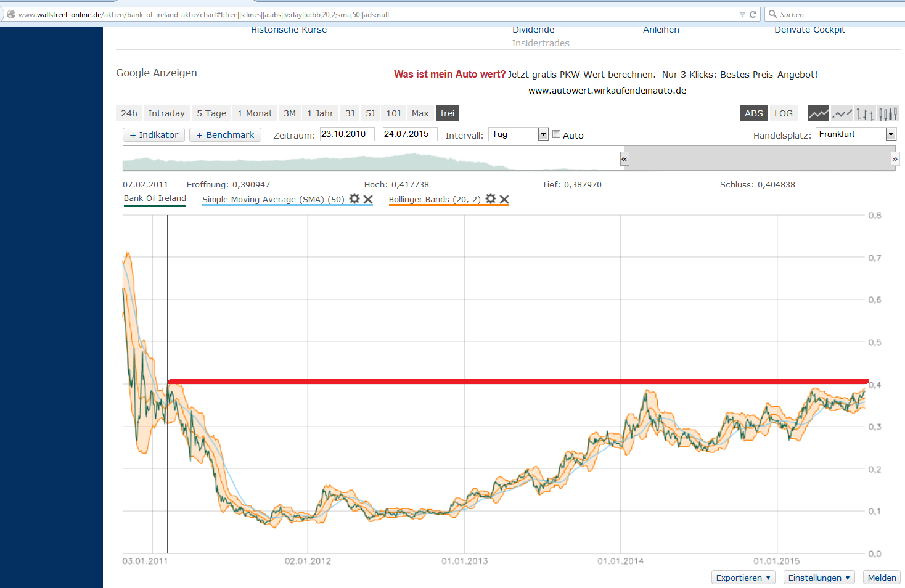Enable the Auto interval checkbox

point(556,134)
